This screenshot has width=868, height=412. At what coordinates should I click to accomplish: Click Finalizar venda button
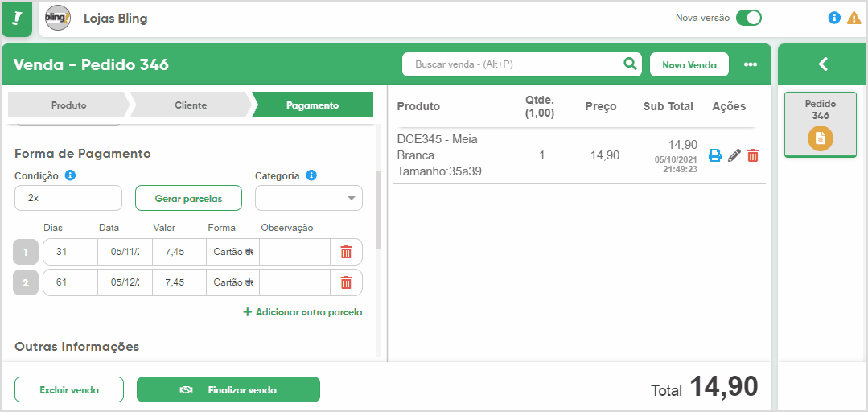[228, 389]
